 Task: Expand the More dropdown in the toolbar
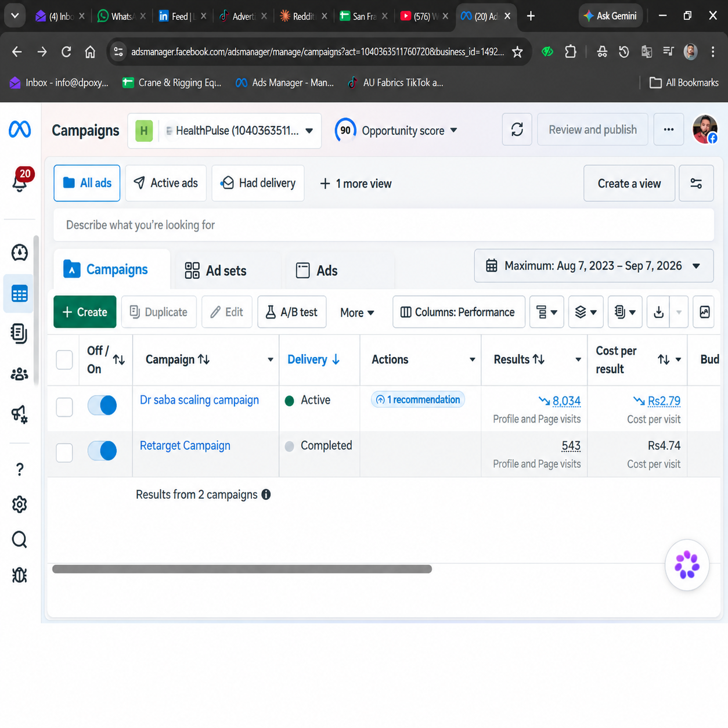[x=357, y=312]
